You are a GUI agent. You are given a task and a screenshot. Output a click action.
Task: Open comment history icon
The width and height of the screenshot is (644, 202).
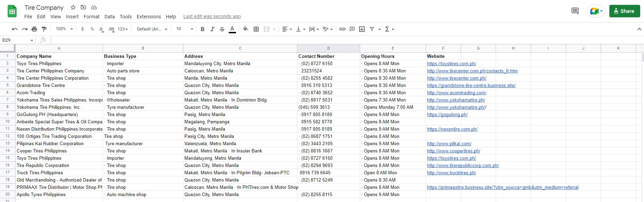pos(575,11)
